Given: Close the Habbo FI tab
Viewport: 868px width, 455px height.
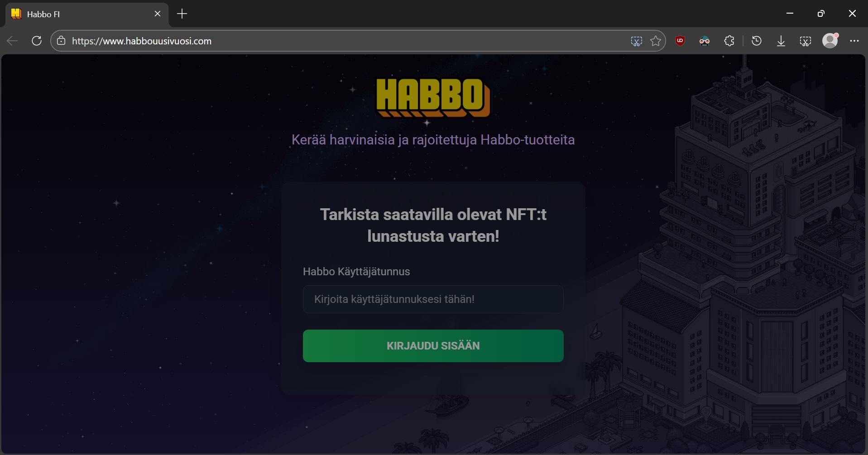Looking at the screenshot, I should pyautogui.click(x=158, y=14).
